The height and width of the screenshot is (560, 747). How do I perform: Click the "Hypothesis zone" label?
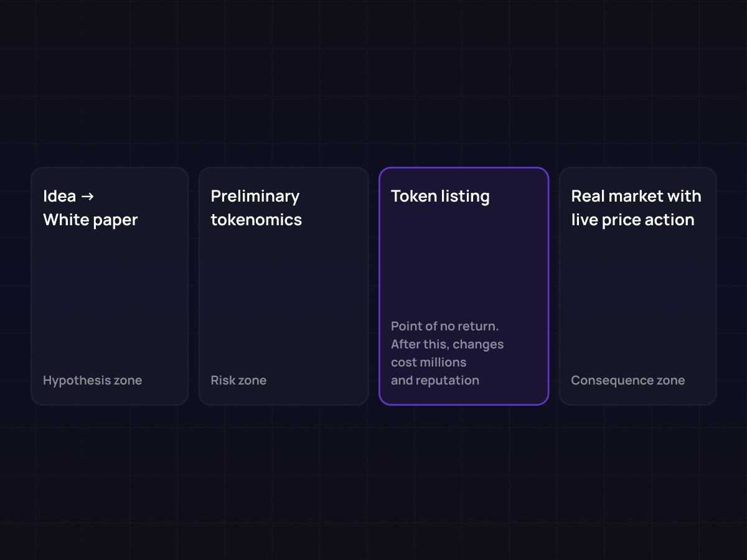tap(92, 380)
